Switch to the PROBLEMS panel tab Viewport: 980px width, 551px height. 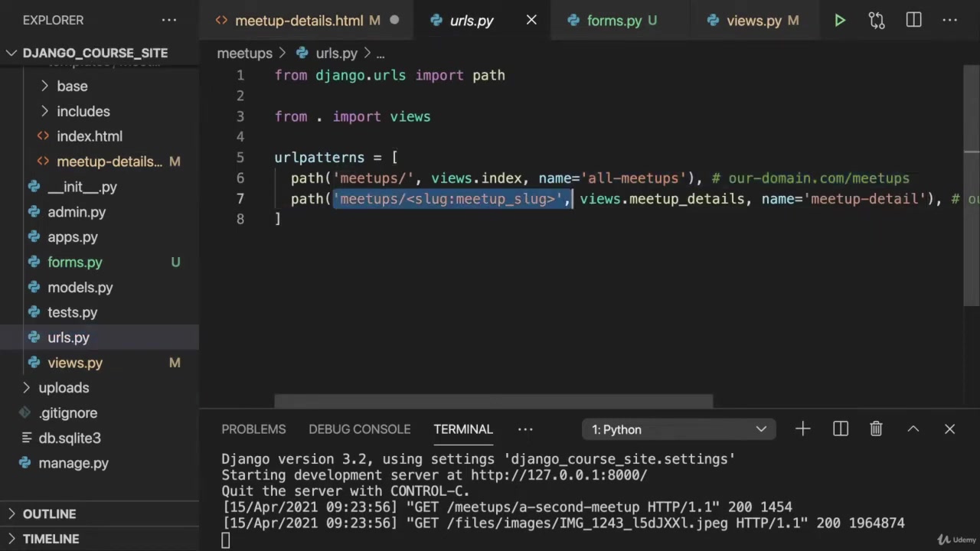[253, 429]
